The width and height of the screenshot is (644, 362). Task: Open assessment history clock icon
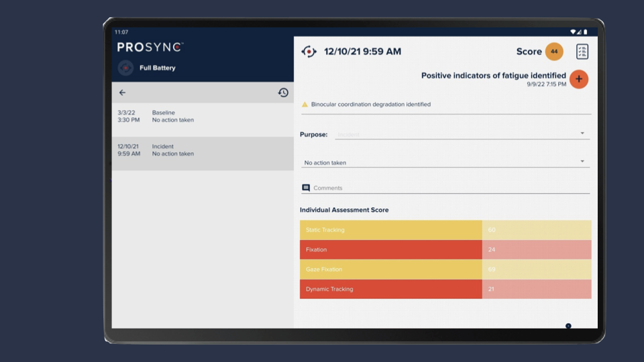coord(283,93)
